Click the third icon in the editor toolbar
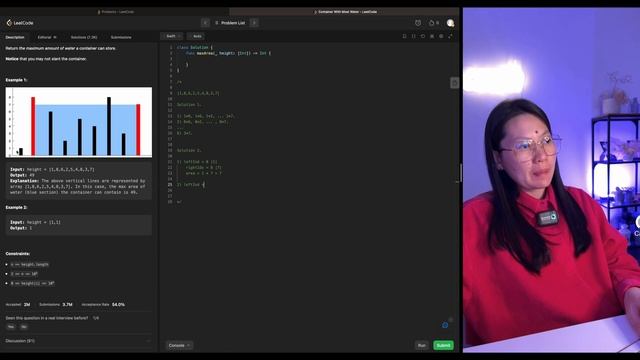Image resolution: width=640 pixels, height=360 pixels. pyautogui.click(x=423, y=36)
